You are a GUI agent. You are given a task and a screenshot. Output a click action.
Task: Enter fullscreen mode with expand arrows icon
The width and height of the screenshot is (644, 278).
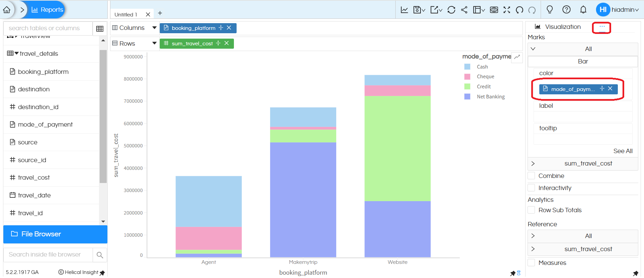click(507, 10)
